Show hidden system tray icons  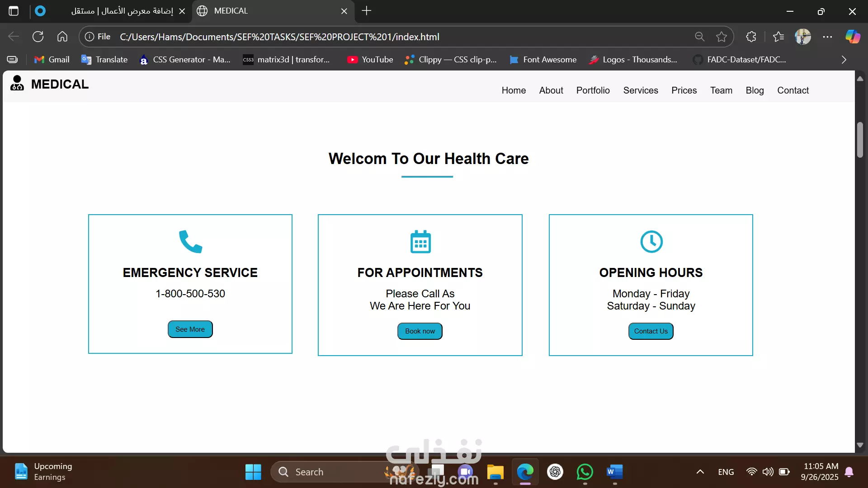pos(700,472)
